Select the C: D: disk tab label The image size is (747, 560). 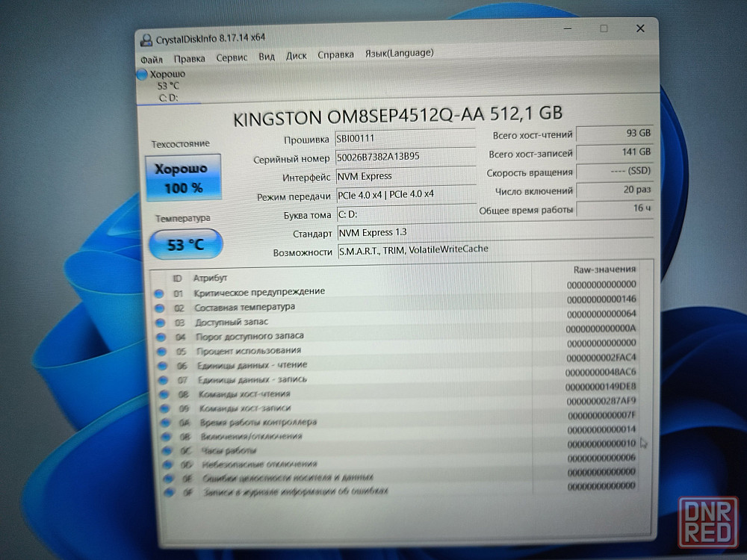click(x=168, y=98)
